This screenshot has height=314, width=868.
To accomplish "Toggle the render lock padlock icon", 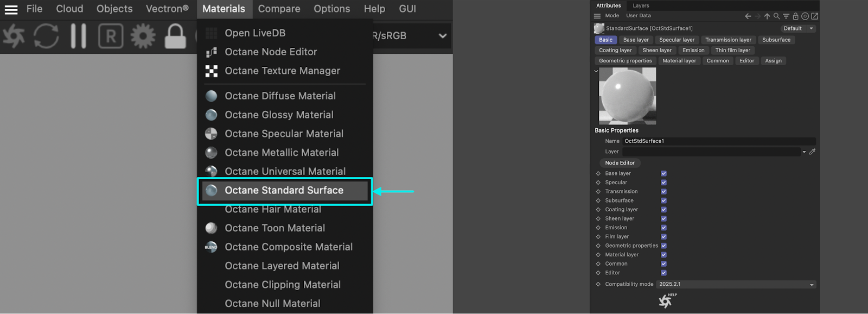I will pos(175,36).
